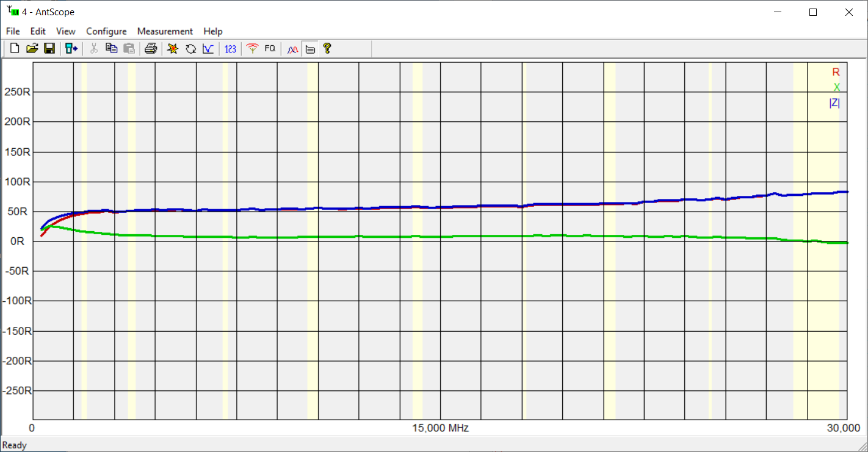The width and height of the screenshot is (868, 452).
Task: Click the FQ frequency settings button
Action: click(270, 49)
